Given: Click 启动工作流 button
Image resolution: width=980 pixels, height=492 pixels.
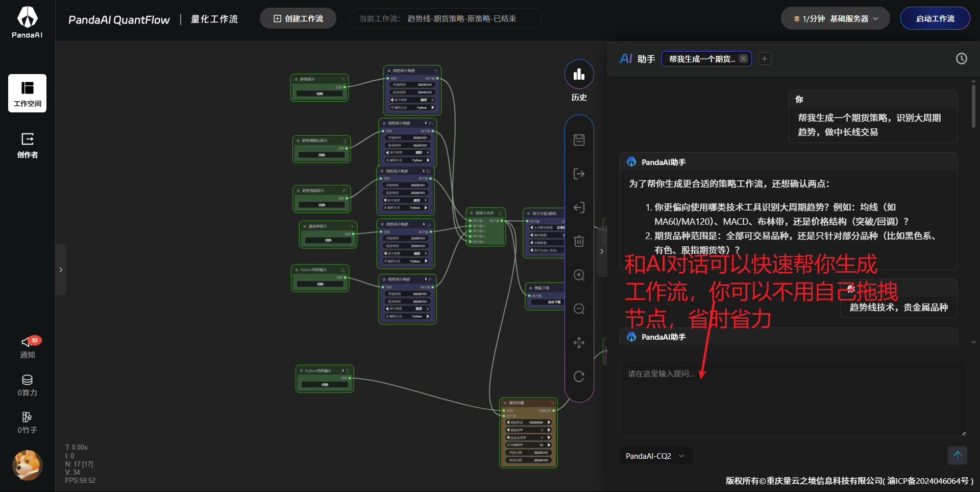Looking at the screenshot, I should [x=935, y=18].
